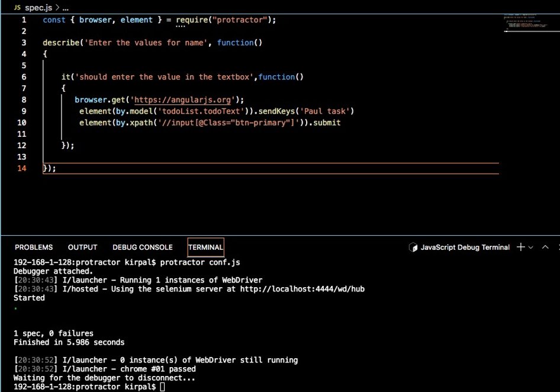The width and height of the screenshot is (560, 392).
Task: Open the launch profile dropdown beside the plus
Action: pyautogui.click(x=531, y=248)
